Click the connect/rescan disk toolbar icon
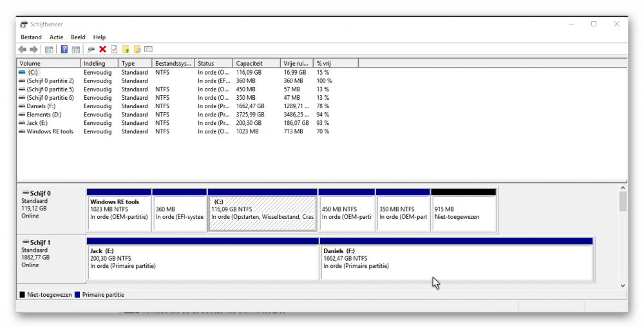The height and width of the screenshot is (329, 644). pos(91,50)
